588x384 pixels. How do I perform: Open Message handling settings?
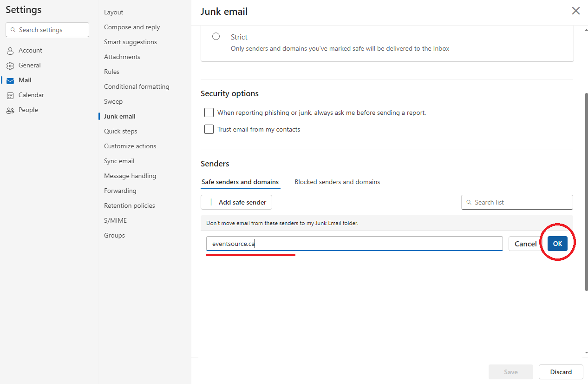(130, 176)
